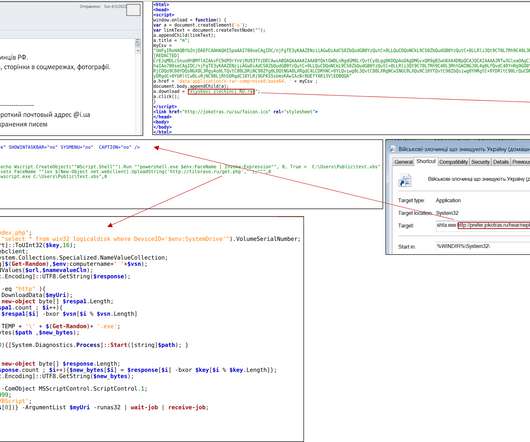Click the 'a.title = "n";' code line
This screenshot has width=530, height=442.
pyautogui.click(x=171, y=40)
